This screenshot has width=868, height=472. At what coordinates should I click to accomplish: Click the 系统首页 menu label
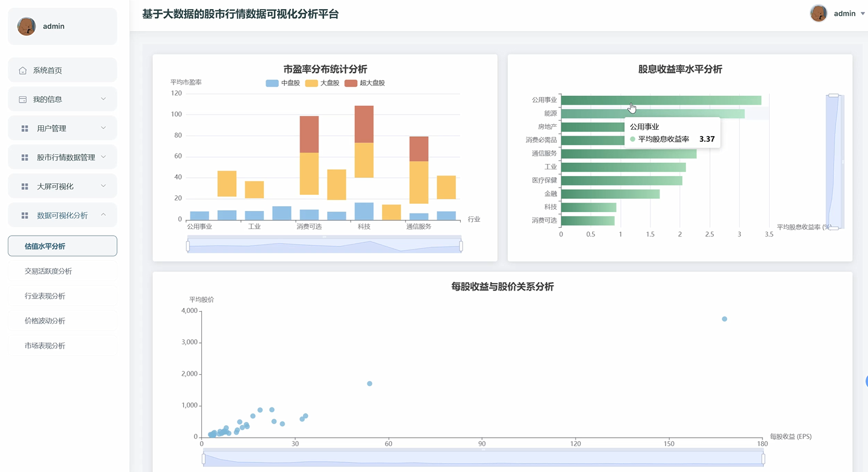point(48,71)
